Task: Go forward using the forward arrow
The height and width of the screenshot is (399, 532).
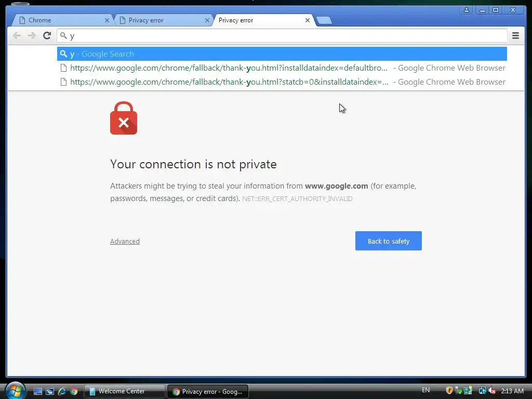Action: pos(32,36)
